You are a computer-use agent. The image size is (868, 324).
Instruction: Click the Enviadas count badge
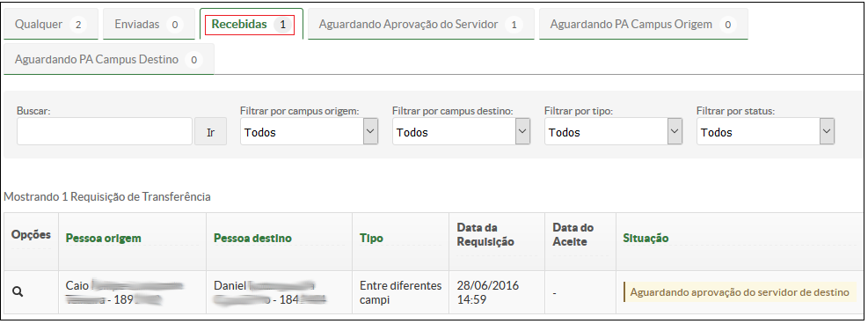coord(175,25)
